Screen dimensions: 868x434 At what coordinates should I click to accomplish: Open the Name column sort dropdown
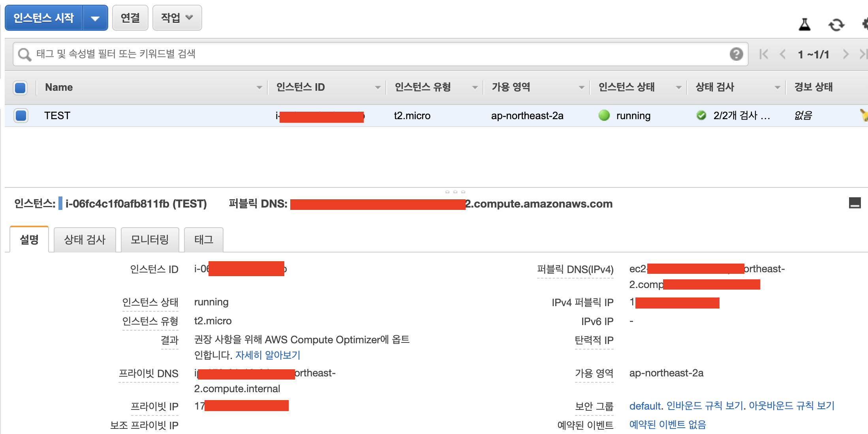pos(259,87)
